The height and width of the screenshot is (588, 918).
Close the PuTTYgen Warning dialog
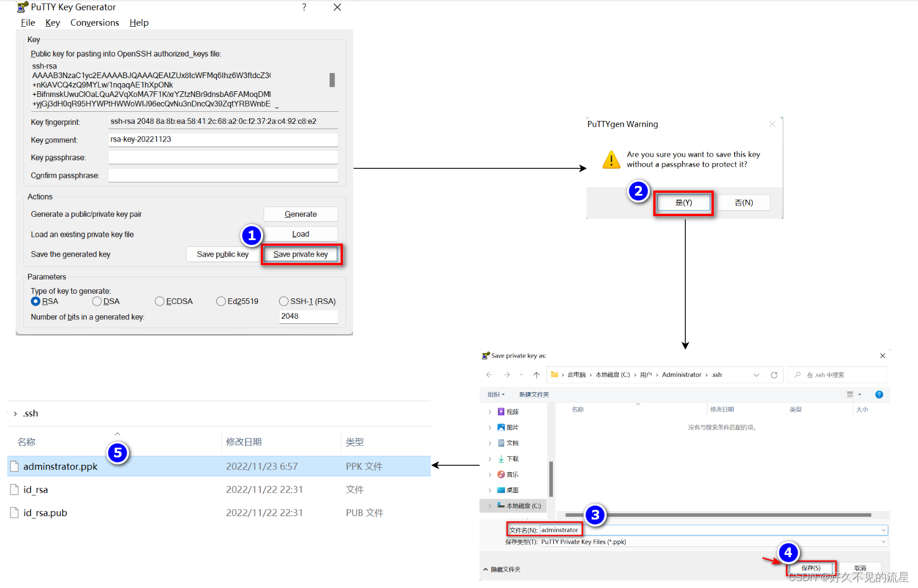tap(772, 124)
